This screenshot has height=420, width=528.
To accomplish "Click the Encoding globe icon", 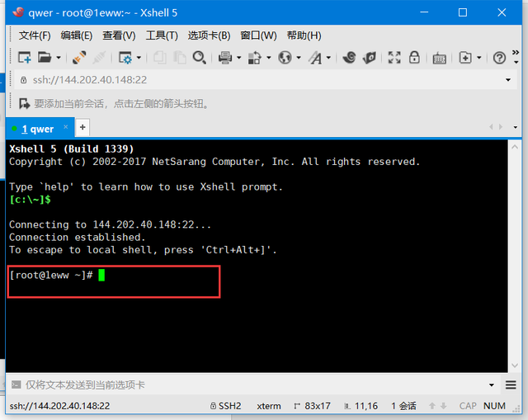I will pos(285,58).
